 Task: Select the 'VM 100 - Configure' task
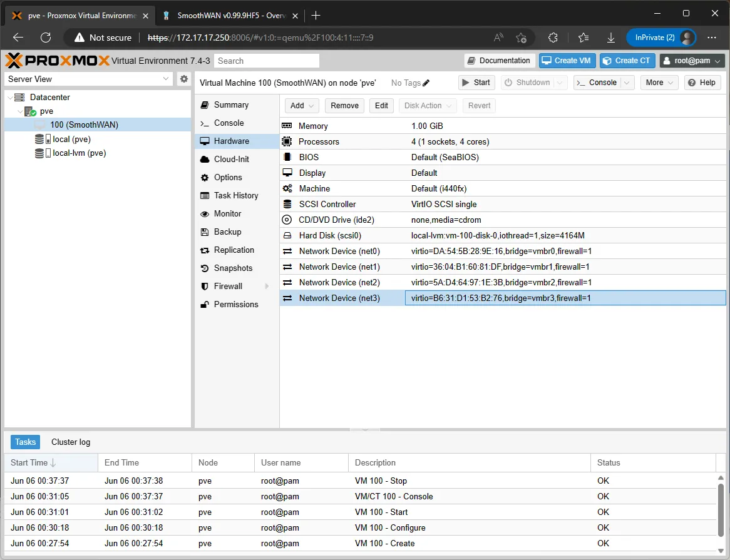click(x=361, y=528)
